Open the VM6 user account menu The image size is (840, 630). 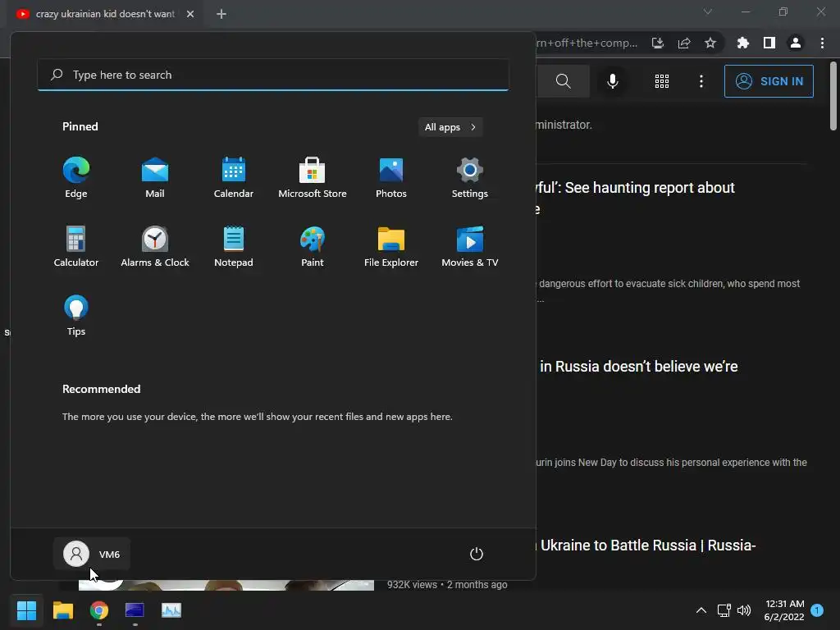click(x=92, y=554)
